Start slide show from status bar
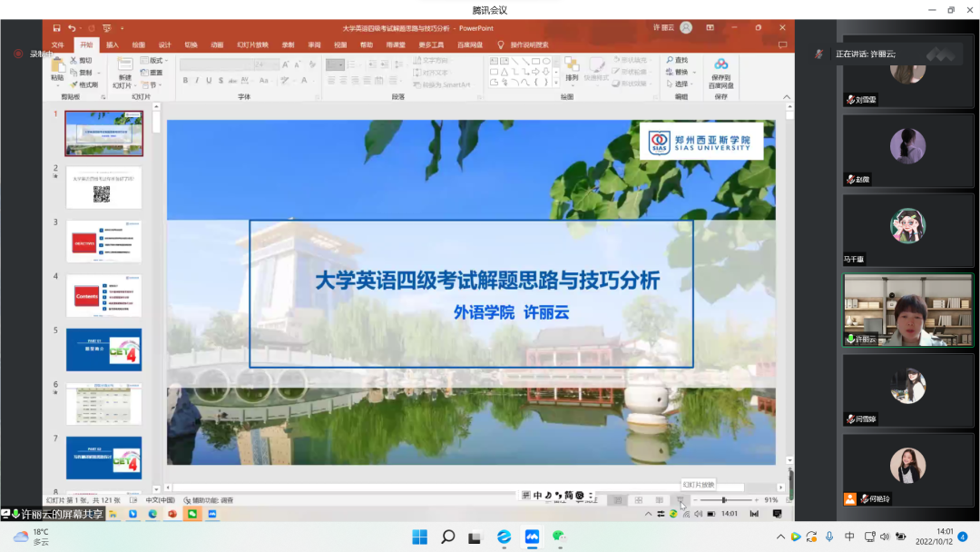Viewport: 980px width, 552px height. pyautogui.click(x=680, y=500)
